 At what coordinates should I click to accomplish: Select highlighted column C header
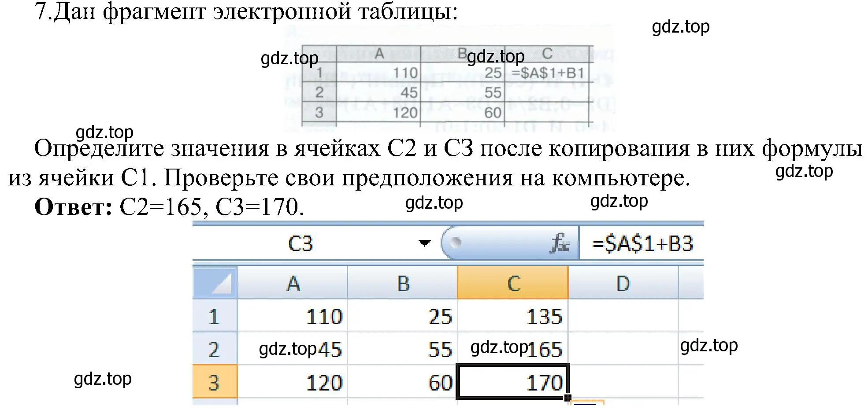coord(513,283)
